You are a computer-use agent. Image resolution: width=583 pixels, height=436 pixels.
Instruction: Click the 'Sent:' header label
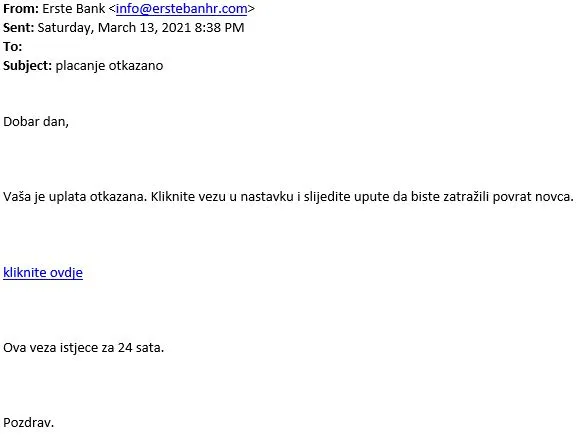[x=19, y=28]
